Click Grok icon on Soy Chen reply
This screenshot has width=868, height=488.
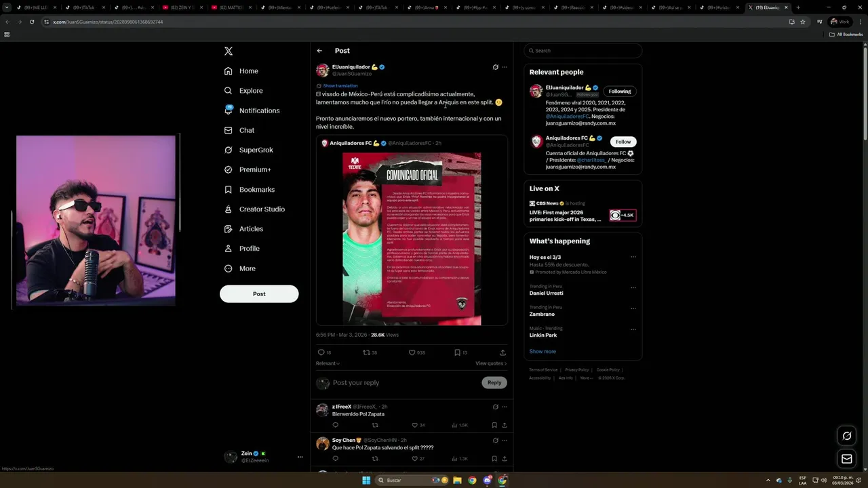496,441
